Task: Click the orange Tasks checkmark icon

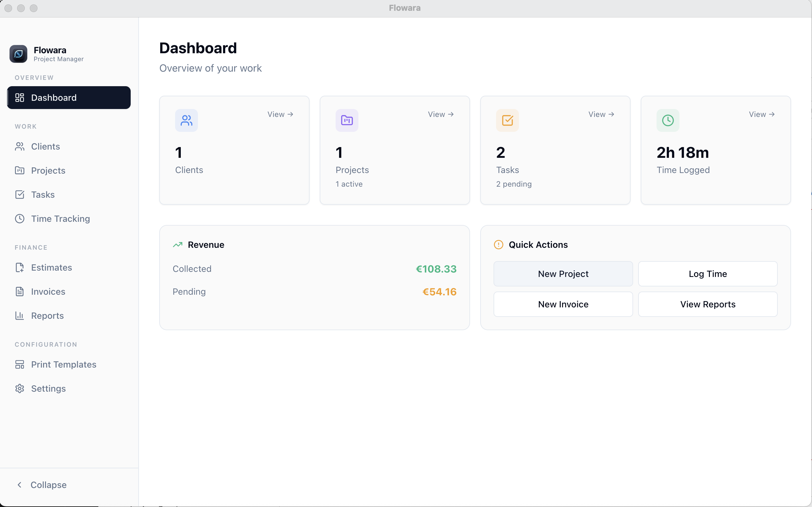Action: (x=507, y=120)
